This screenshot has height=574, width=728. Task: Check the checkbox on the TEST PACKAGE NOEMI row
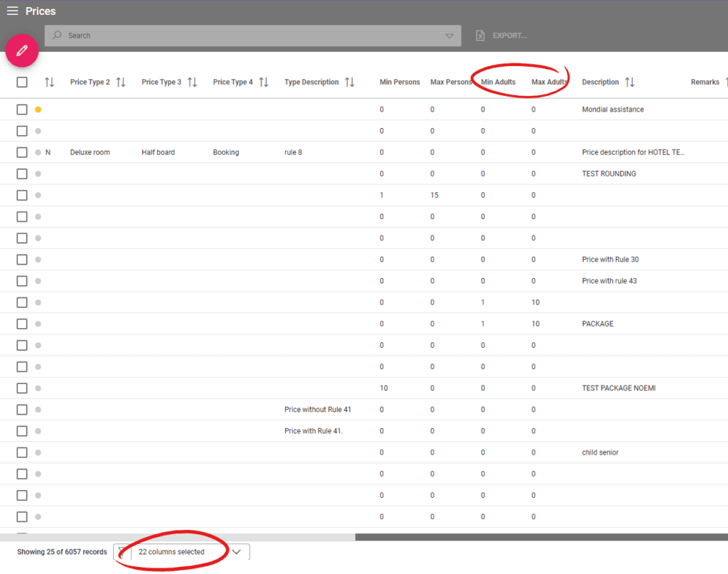click(21, 388)
